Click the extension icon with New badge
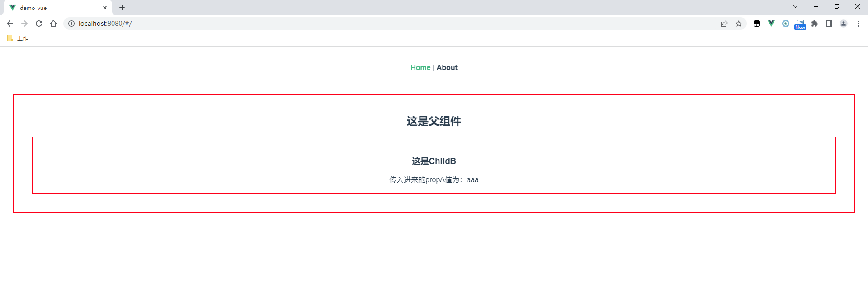The width and height of the screenshot is (868, 288). click(x=800, y=24)
